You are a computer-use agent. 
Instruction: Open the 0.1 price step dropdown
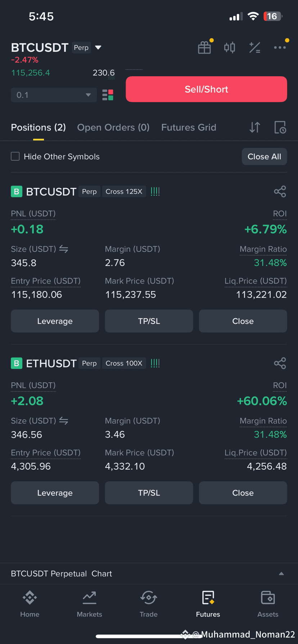54,95
